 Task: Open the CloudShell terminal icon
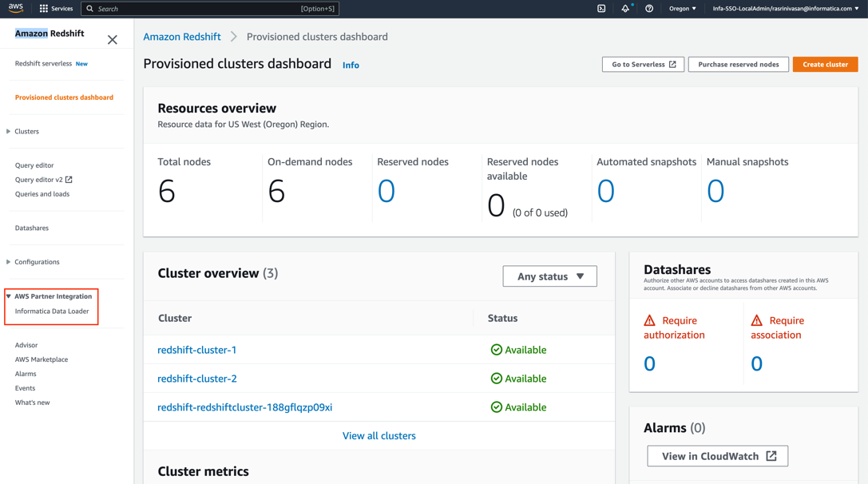point(601,8)
